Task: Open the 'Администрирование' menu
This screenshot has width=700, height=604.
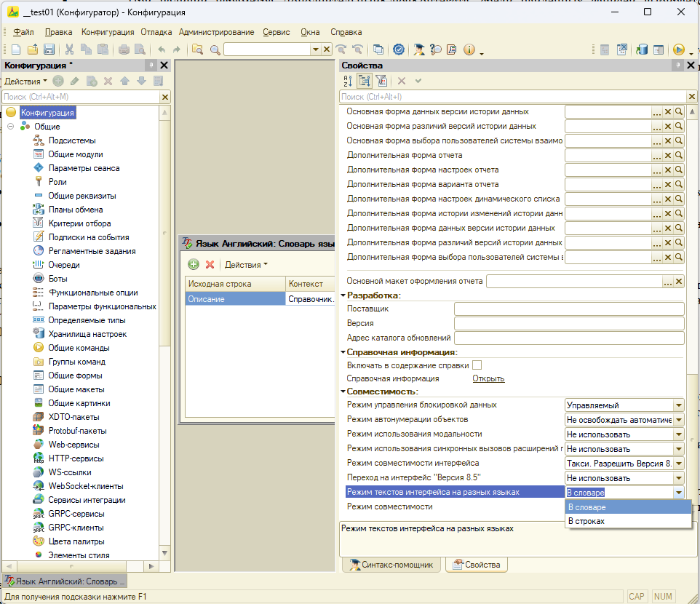Action: pyautogui.click(x=217, y=32)
